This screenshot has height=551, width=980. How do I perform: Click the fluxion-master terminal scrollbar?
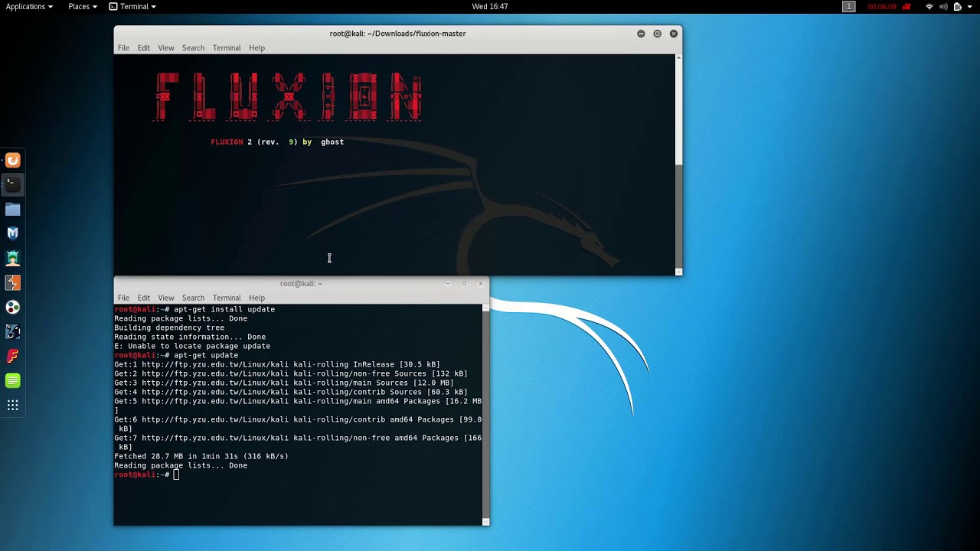(678, 165)
